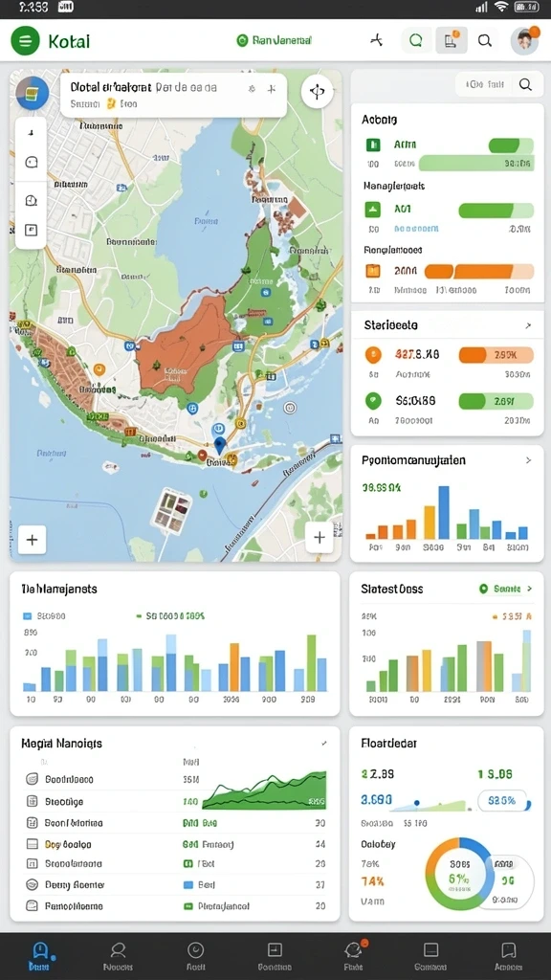
Task: Click the search magnifier in top header
Action: point(485,41)
